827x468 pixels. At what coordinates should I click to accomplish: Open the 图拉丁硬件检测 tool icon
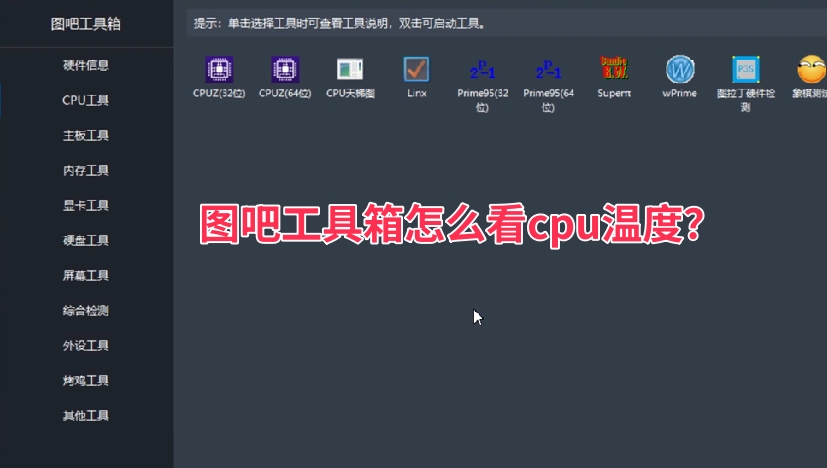[x=745, y=70]
